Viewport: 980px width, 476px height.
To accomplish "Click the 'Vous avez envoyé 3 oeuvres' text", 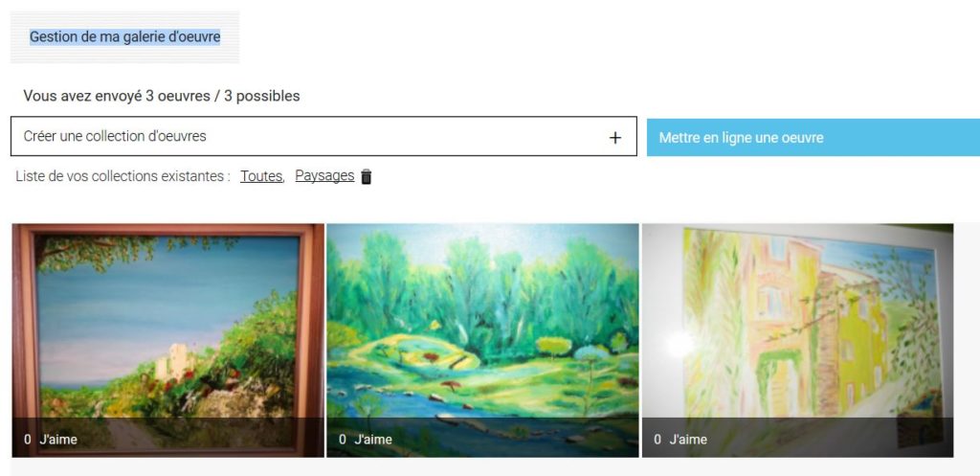I will [x=162, y=96].
